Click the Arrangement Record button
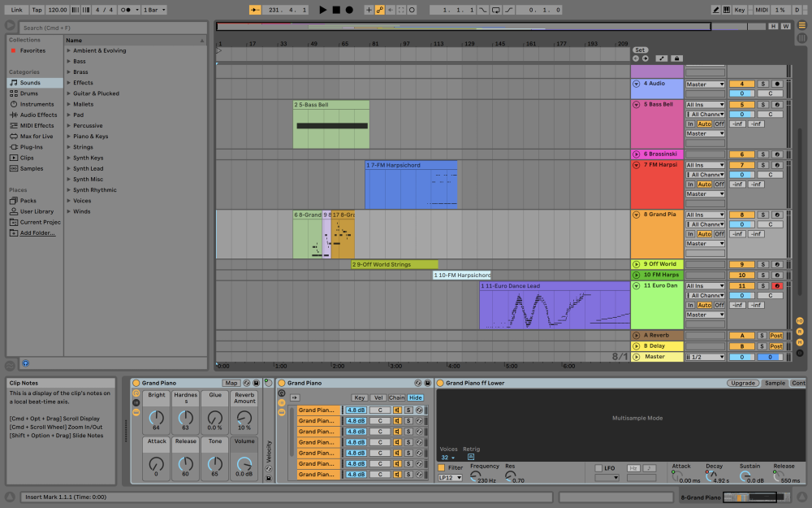 (x=349, y=10)
